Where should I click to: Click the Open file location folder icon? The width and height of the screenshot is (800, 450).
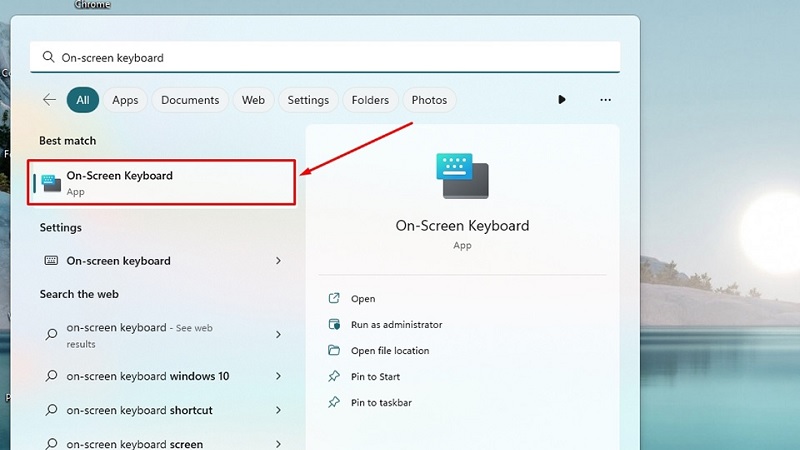[x=334, y=351]
